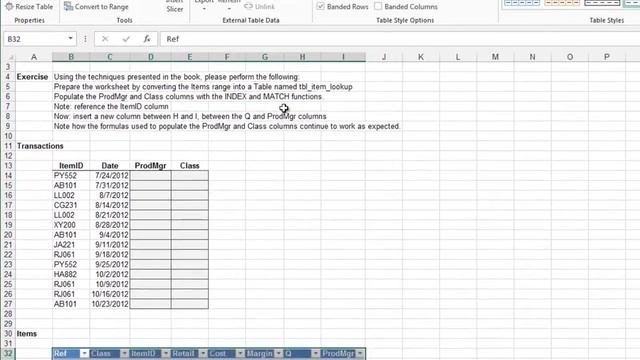Click the Unlink command
The height and width of the screenshot is (360, 640).
[260, 7]
